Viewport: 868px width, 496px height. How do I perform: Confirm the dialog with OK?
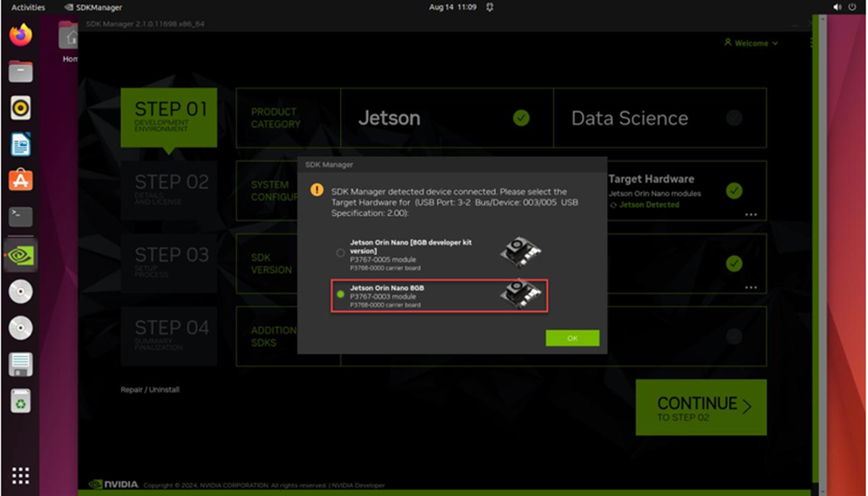[x=572, y=338]
